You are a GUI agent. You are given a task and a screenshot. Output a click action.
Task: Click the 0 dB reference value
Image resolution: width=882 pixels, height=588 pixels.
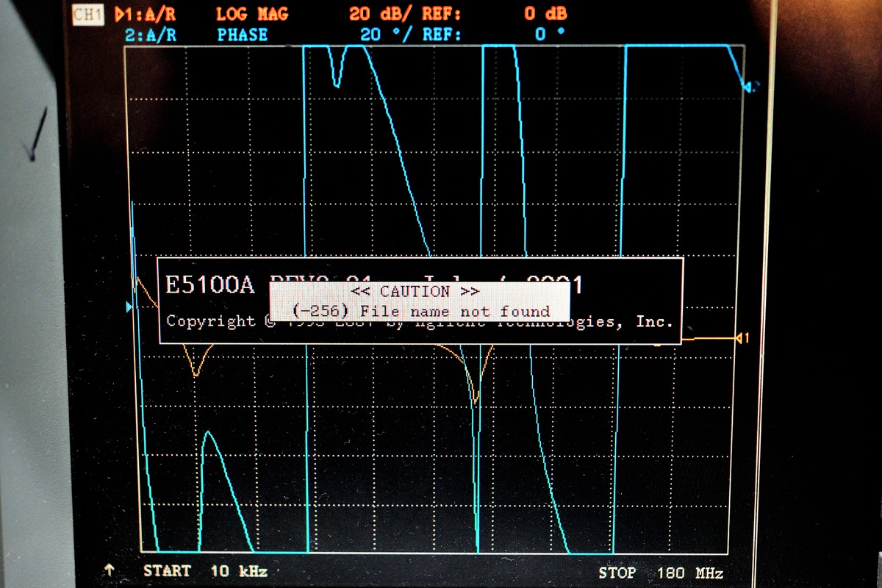tap(545, 15)
